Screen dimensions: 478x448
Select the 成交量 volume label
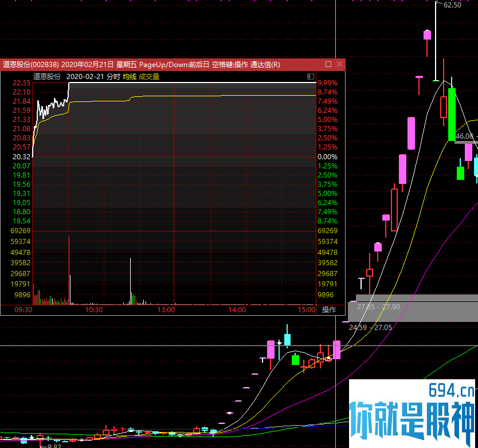coord(149,77)
